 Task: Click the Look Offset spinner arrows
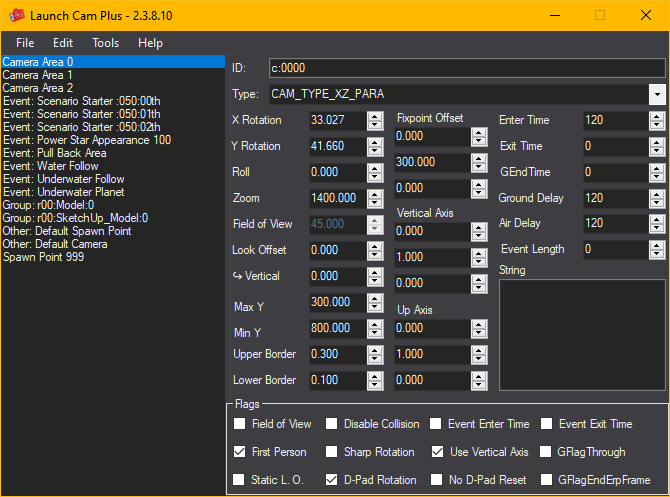point(375,250)
